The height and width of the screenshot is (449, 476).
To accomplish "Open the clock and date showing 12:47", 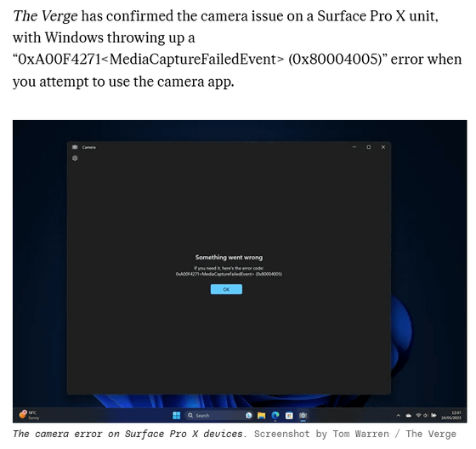I will [x=451, y=415].
